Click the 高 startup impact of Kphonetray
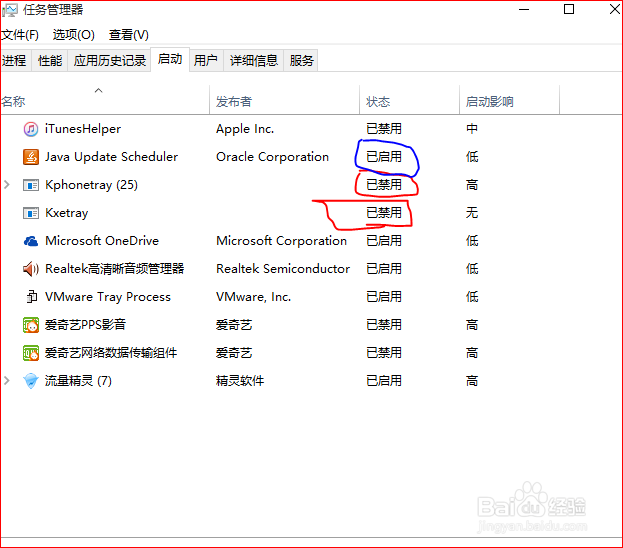 click(x=472, y=185)
